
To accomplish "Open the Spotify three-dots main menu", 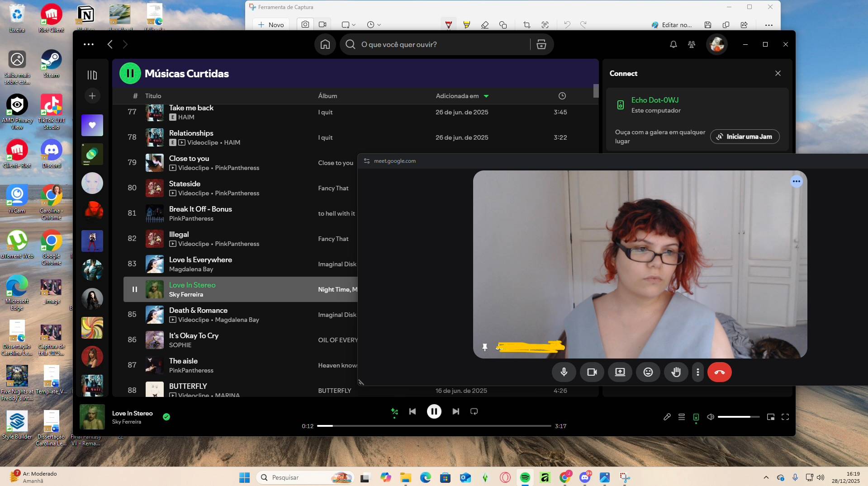I will (x=89, y=44).
